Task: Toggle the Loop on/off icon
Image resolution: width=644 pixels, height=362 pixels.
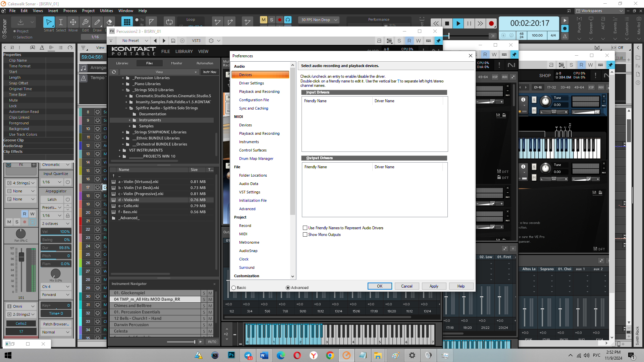Action: pos(169,22)
